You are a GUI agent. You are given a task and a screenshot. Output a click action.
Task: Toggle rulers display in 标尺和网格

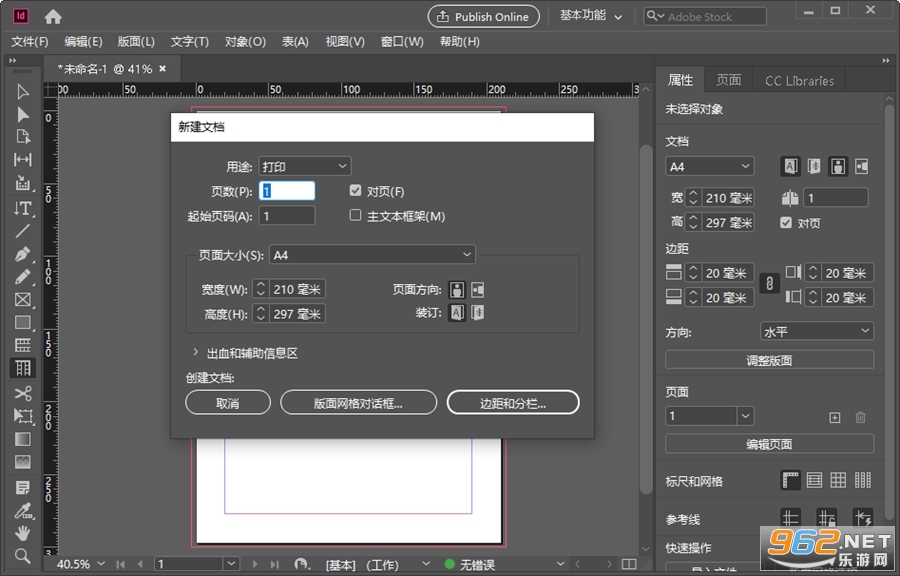tap(790, 480)
